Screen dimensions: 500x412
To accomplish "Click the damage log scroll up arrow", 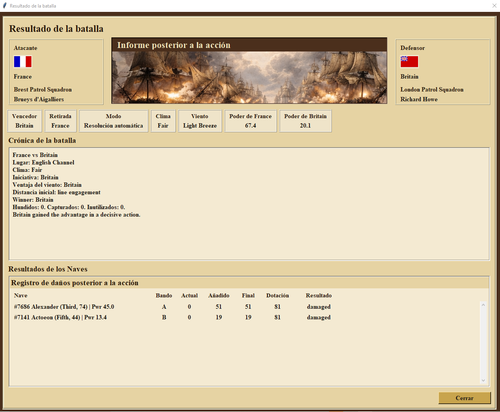I will (483, 305).
